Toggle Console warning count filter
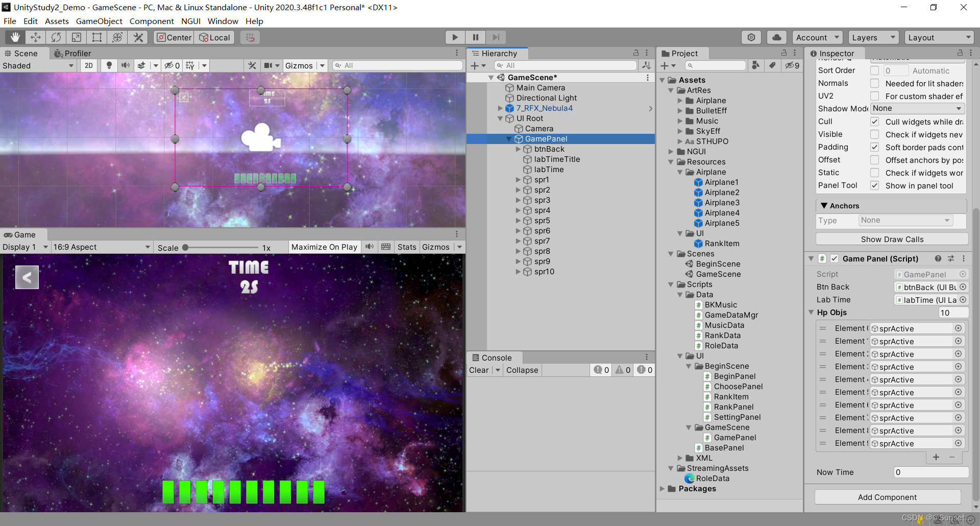The image size is (980, 526). click(623, 370)
